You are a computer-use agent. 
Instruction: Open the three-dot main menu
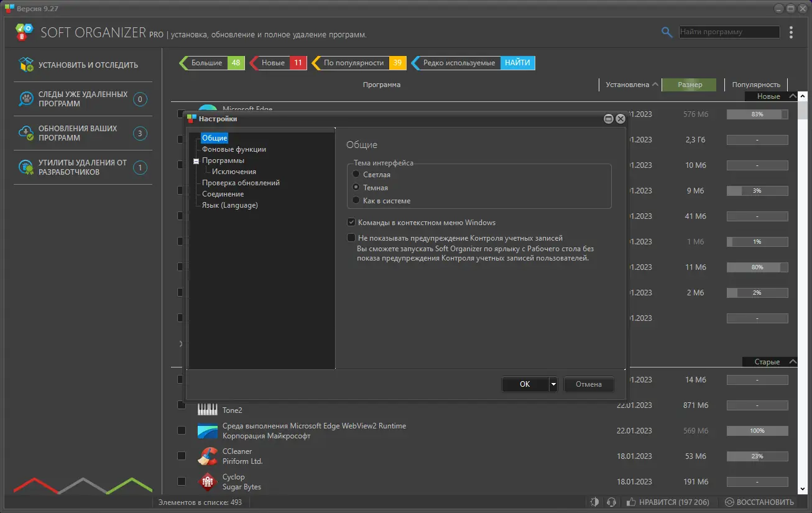pos(791,32)
